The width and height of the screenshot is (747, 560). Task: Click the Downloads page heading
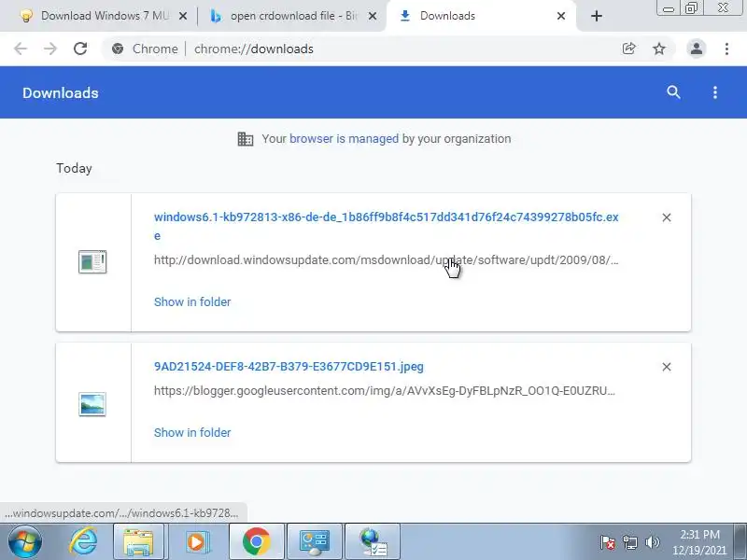(x=61, y=92)
